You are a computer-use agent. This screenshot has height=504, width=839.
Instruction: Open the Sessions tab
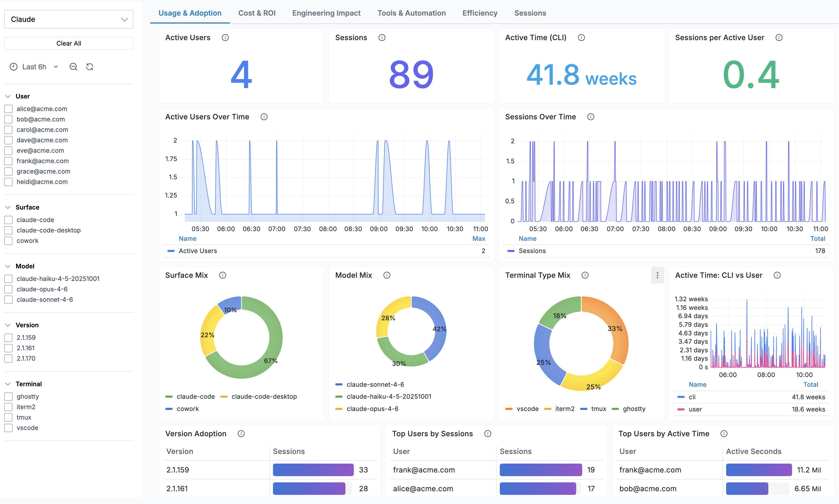(x=530, y=13)
